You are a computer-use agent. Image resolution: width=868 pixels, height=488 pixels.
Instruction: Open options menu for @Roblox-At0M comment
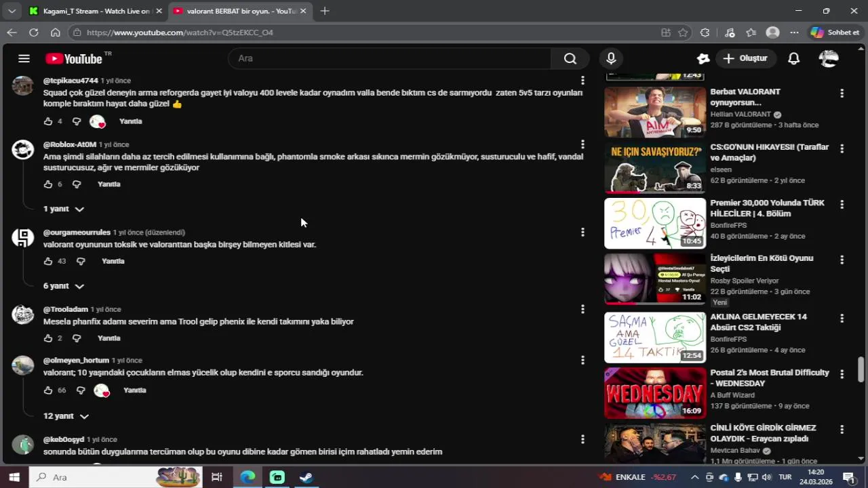click(583, 144)
